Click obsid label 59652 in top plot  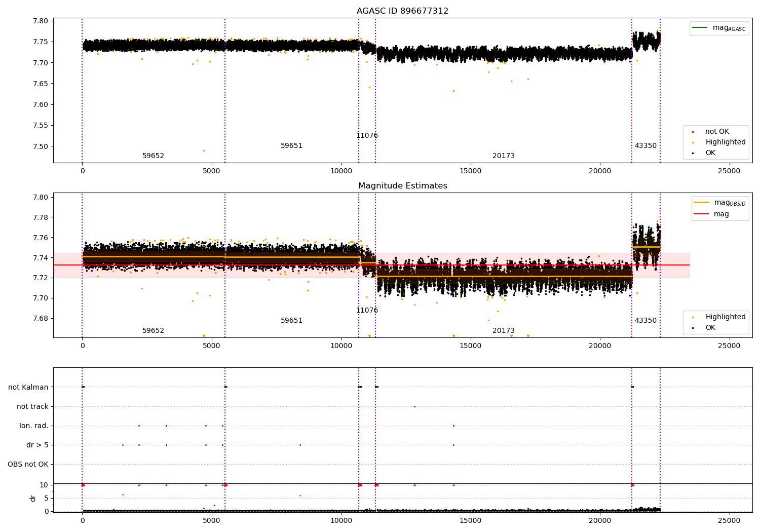pos(153,156)
